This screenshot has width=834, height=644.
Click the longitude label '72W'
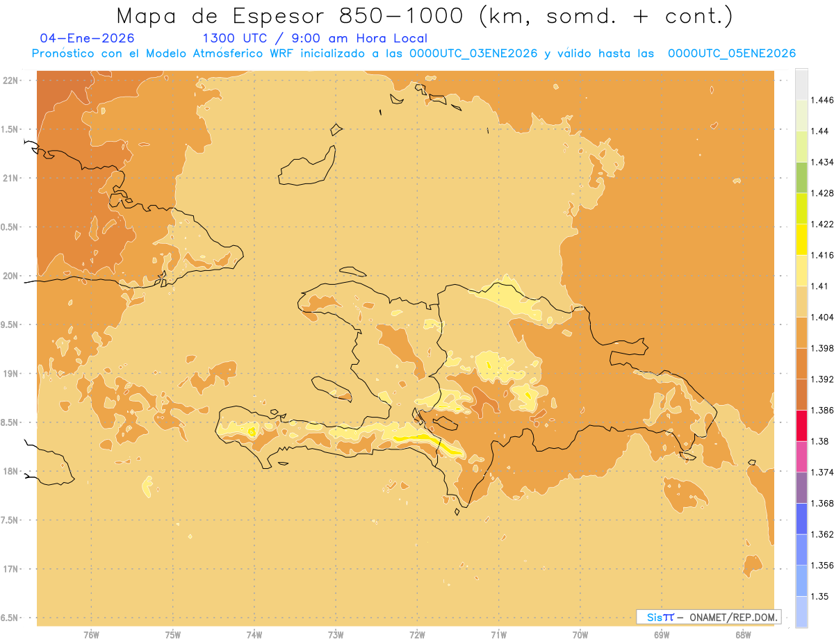[417, 635]
